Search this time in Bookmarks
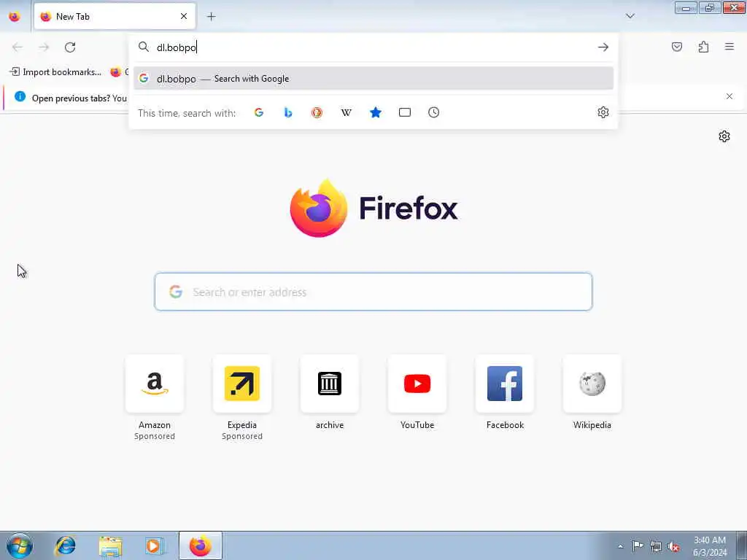 [x=376, y=112]
